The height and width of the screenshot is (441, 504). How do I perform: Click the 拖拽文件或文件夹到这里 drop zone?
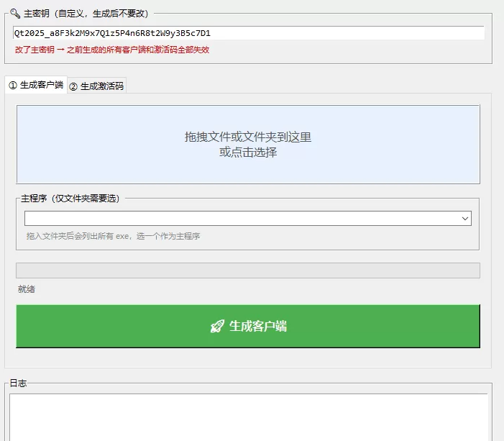pyautogui.click(x=248, y=145)
